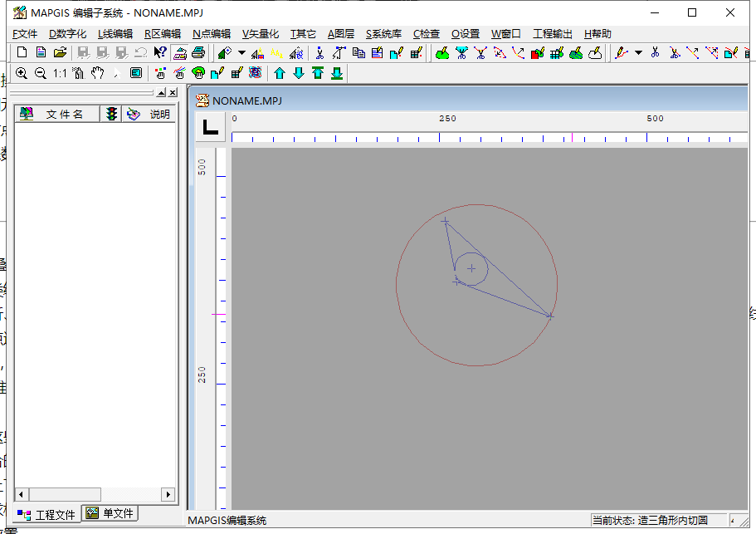Click the cyan up arrow icon
Image resolution: width=756 pixels, height=534 pixels.
point(280,73)
